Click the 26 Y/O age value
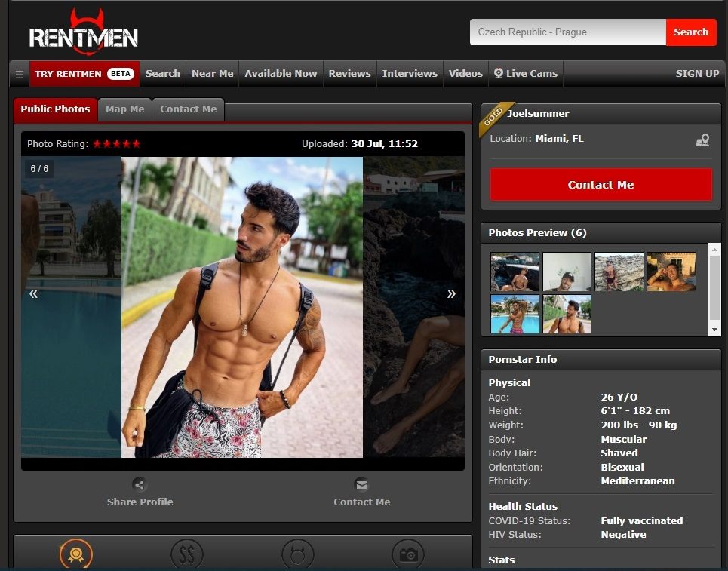728x571 pixels. coord(619,398)
